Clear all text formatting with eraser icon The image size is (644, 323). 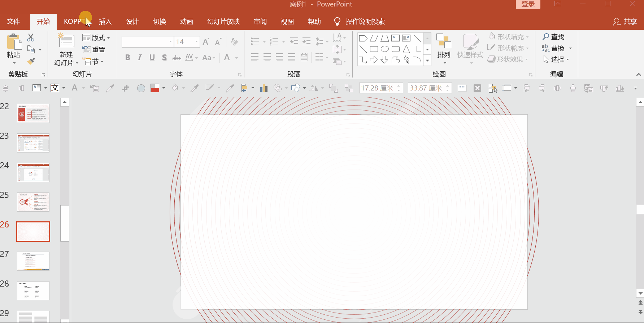click(234, 42)
